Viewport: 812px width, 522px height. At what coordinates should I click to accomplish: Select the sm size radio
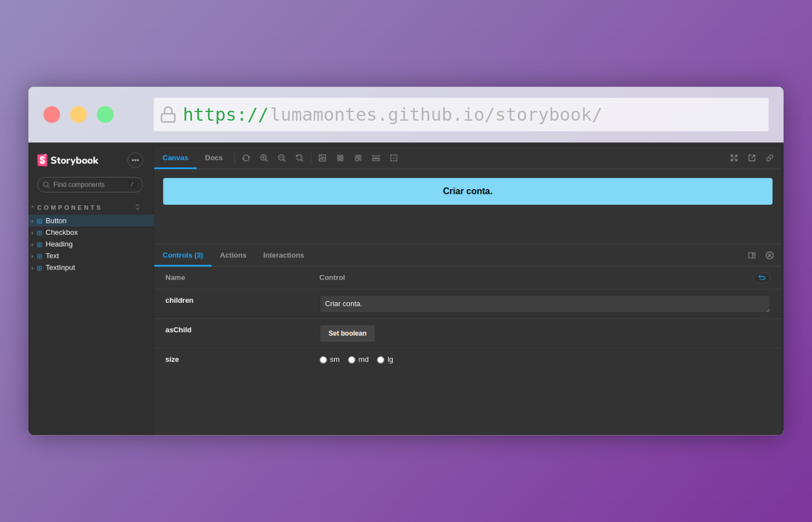click(x=323, y=360)
